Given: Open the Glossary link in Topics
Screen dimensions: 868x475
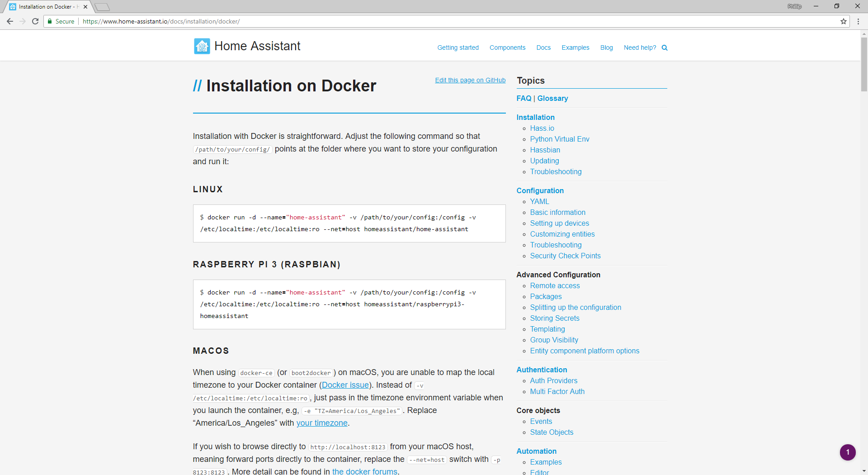Looking at the screenshot, I should (552, 98).
